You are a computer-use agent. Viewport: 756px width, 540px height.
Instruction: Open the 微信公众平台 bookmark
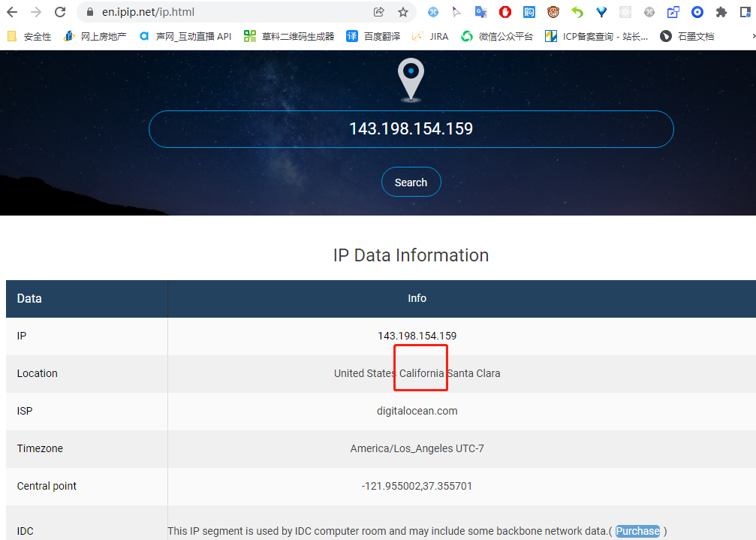click(497, 36)
